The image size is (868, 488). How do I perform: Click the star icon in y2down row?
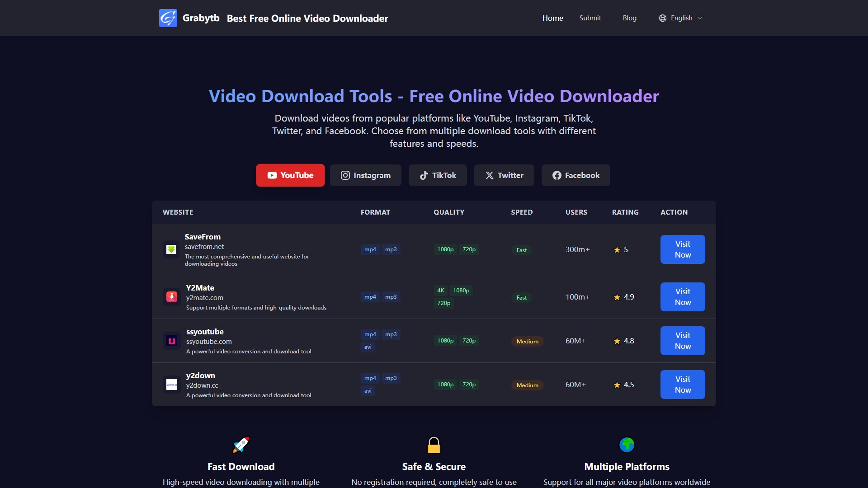[x=617, y=385]
